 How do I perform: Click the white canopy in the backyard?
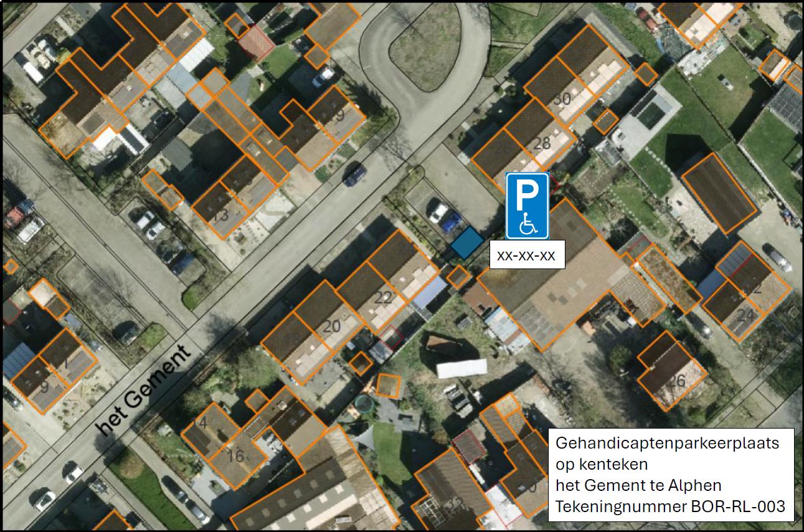click(461, 368)
